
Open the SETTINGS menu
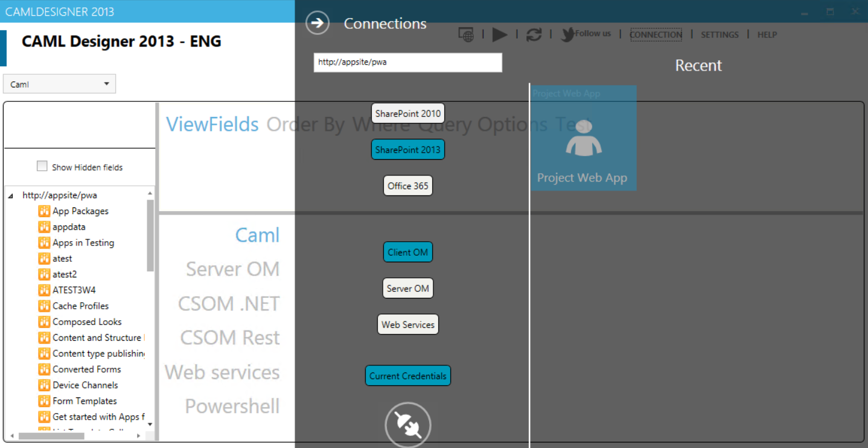(720, 34)
